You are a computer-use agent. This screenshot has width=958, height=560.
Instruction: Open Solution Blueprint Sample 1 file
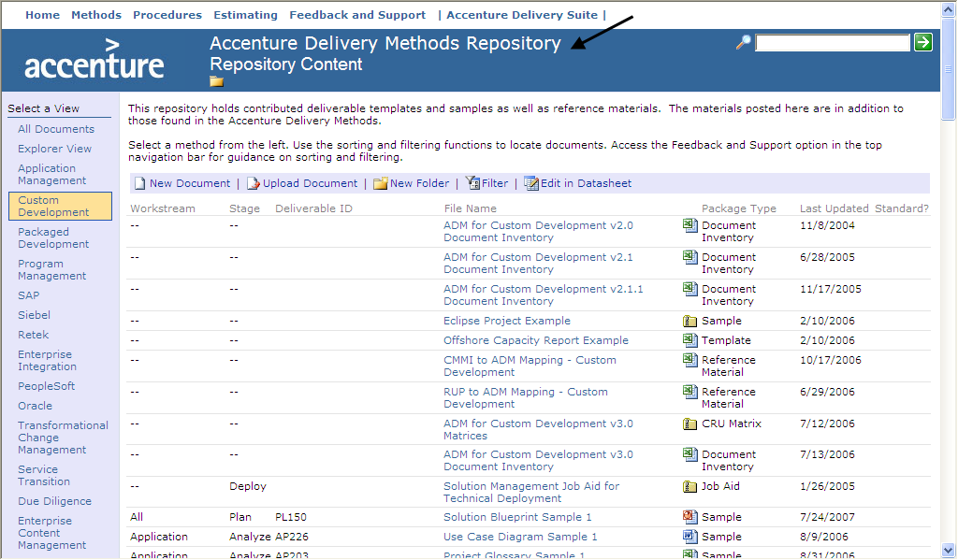[517, 517]
